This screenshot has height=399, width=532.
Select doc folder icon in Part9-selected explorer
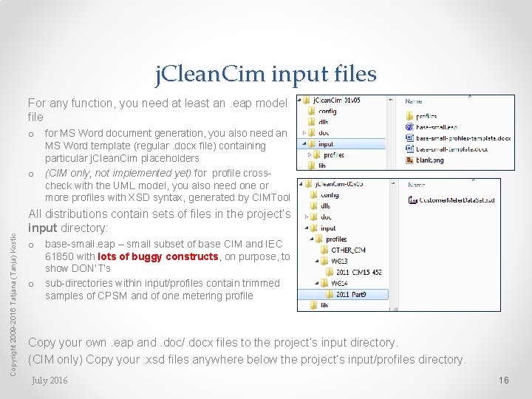click(x=314, y=216)
